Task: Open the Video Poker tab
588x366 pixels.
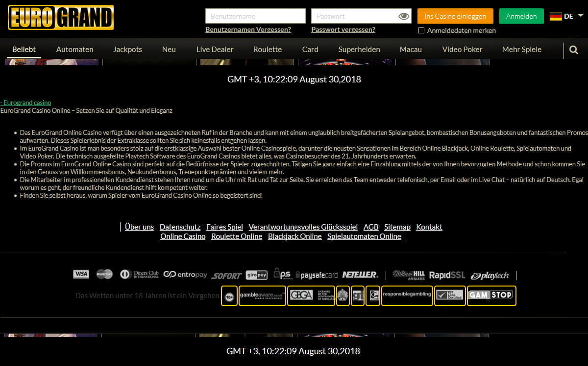Action: coord(462,49)
